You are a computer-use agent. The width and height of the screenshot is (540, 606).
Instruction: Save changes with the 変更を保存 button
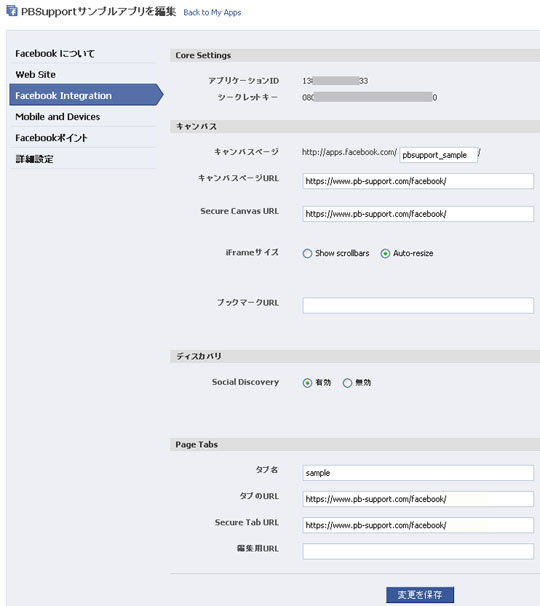420,594
